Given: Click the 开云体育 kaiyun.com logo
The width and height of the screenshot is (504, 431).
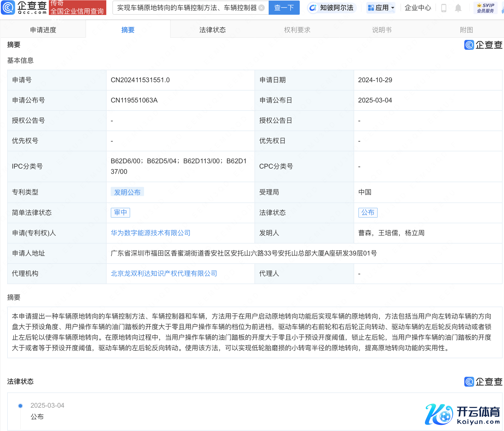Looking at the screenshot, I should [x=462, y=415].
